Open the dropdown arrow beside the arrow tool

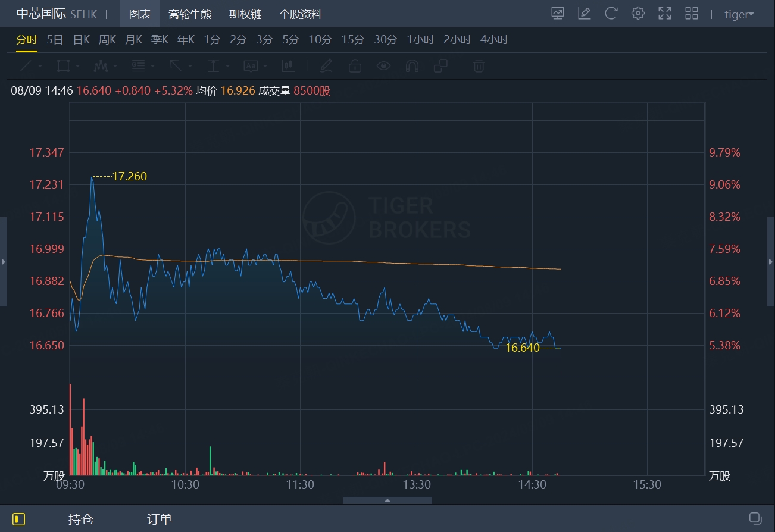pos(190,66)
